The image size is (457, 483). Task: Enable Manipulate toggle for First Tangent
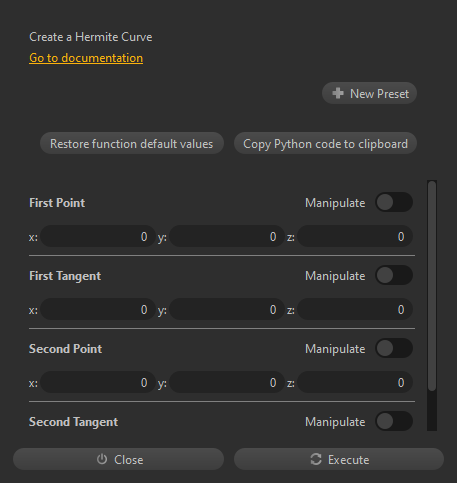[394, 275]
